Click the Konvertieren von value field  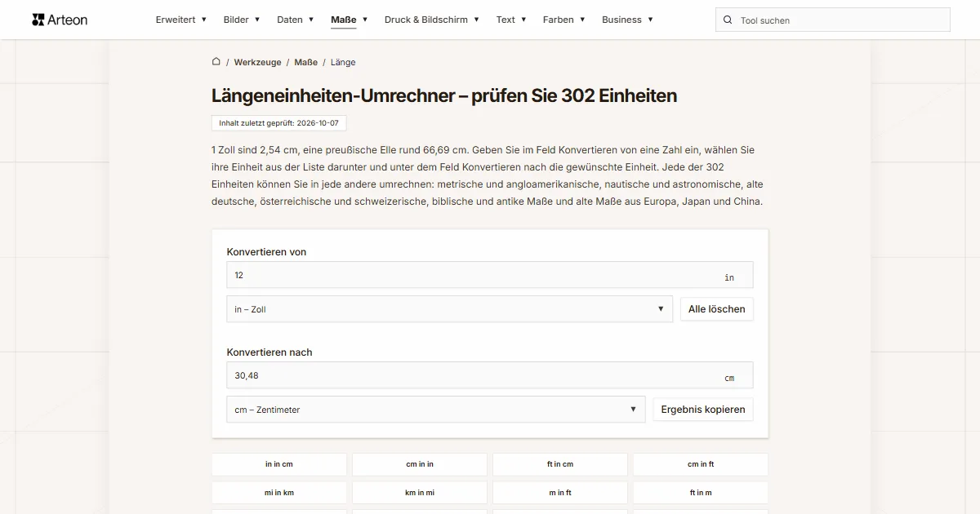pos(490,275)
